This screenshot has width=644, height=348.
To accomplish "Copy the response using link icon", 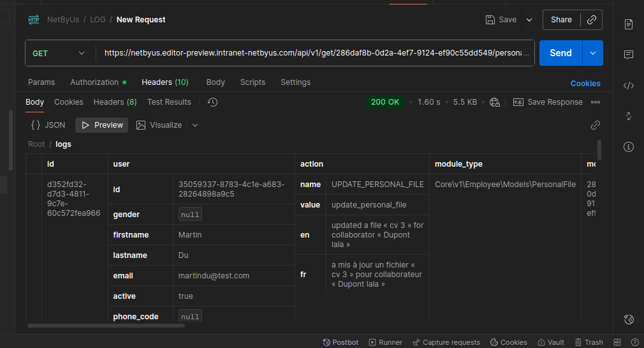I will 595,125.
